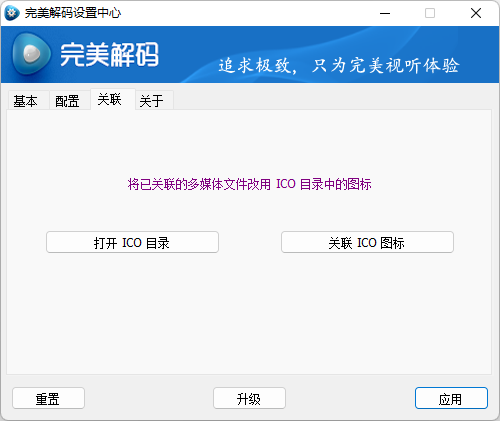Open the ICO folder with 打开 ICO 目录

132,242
